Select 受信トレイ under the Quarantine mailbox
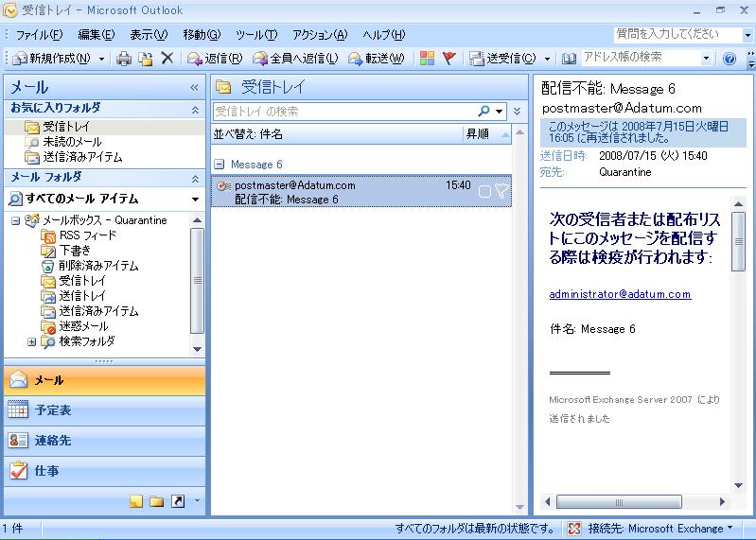The image size is (756, 540). tap(73, 280)
